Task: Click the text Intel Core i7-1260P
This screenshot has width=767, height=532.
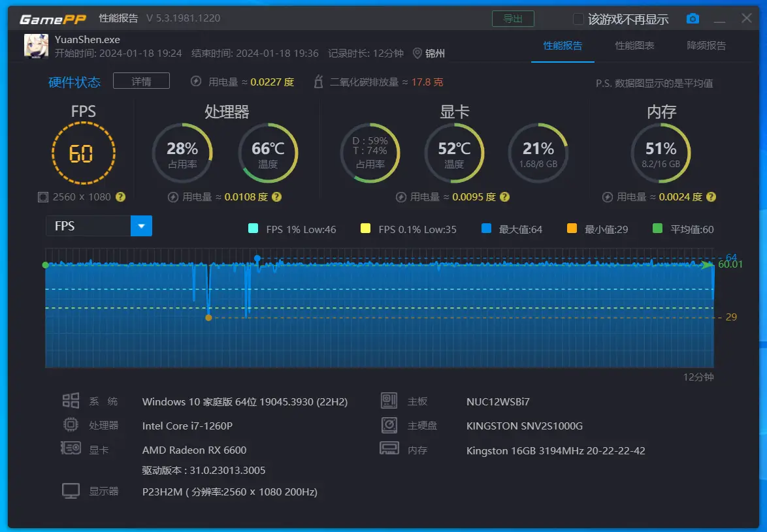Action: [188, 426]
